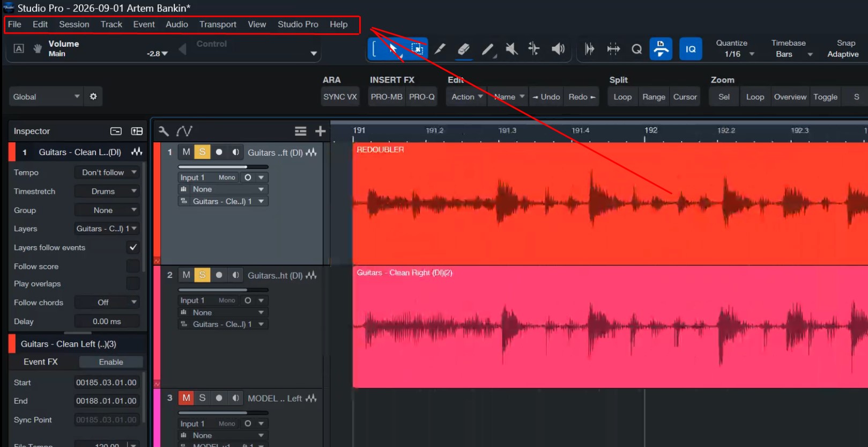
Task: Open Timebase Bars dropdown
Action: [x=793, y=54]
